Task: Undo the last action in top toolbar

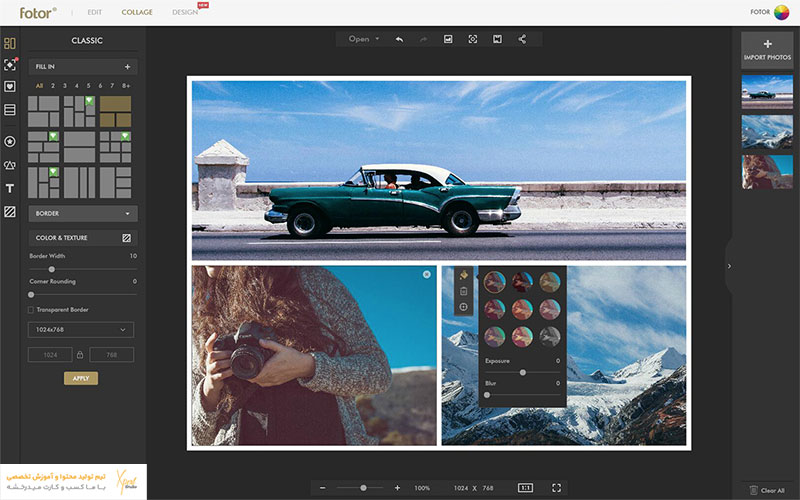Action: coord(399,39)
